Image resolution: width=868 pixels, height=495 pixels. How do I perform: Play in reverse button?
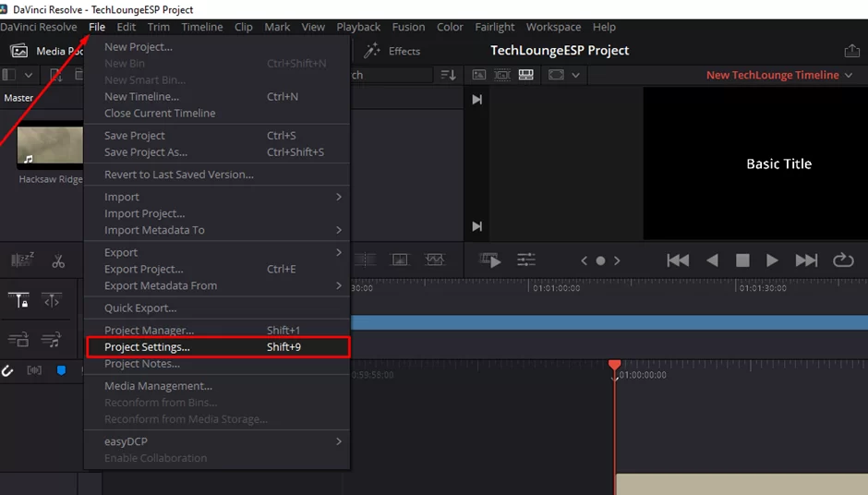(712, 260)
